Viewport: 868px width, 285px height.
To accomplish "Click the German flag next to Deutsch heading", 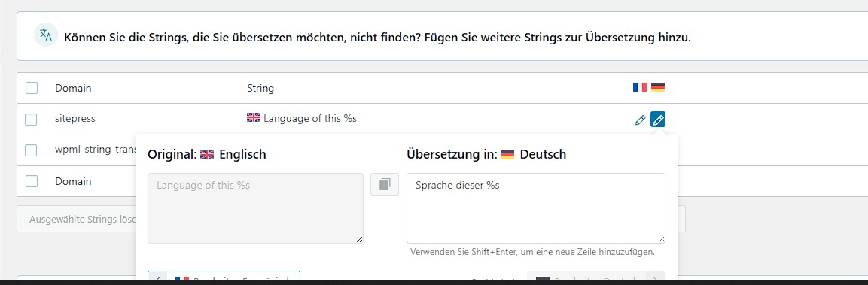I will [507, 155].
